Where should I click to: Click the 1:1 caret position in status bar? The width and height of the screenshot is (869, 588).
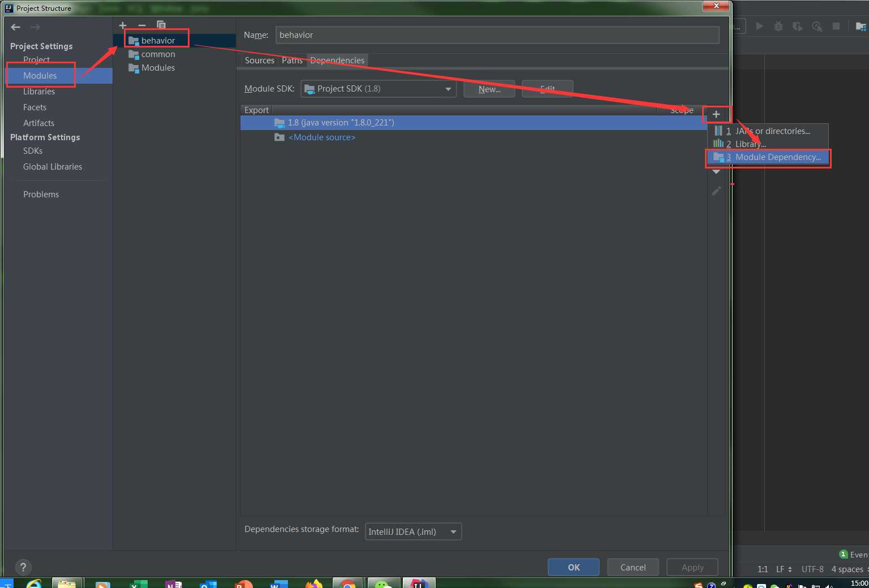[x=763, y=569]
